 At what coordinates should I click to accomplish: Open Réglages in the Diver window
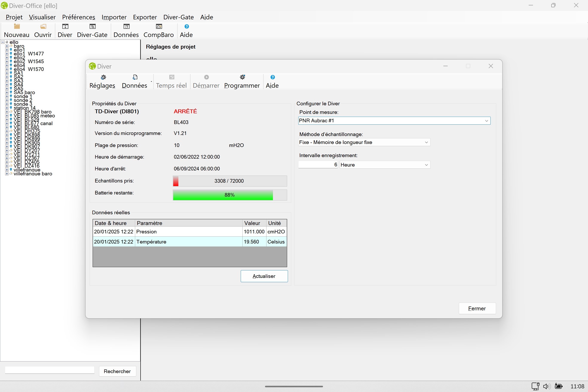[x=103, y=81]
